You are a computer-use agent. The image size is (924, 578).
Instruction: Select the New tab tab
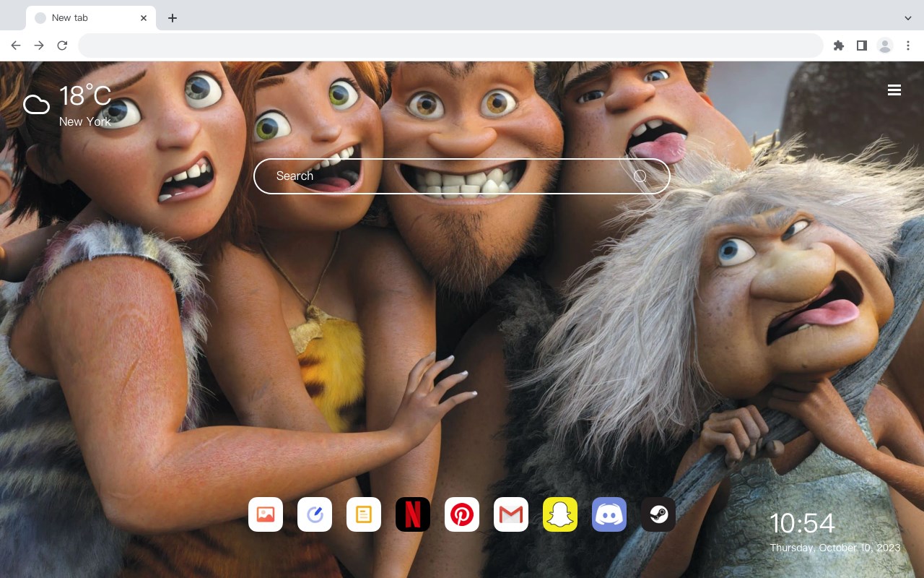(91, 18)
